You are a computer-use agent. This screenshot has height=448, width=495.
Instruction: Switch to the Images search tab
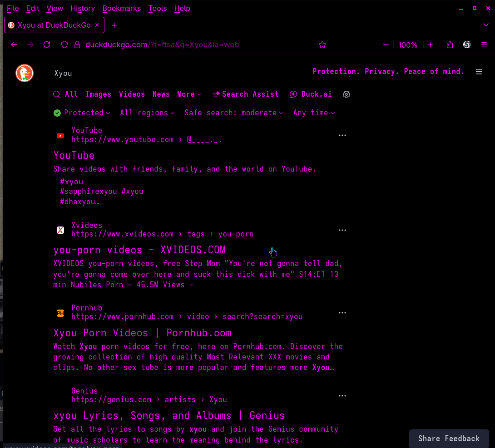98,94
